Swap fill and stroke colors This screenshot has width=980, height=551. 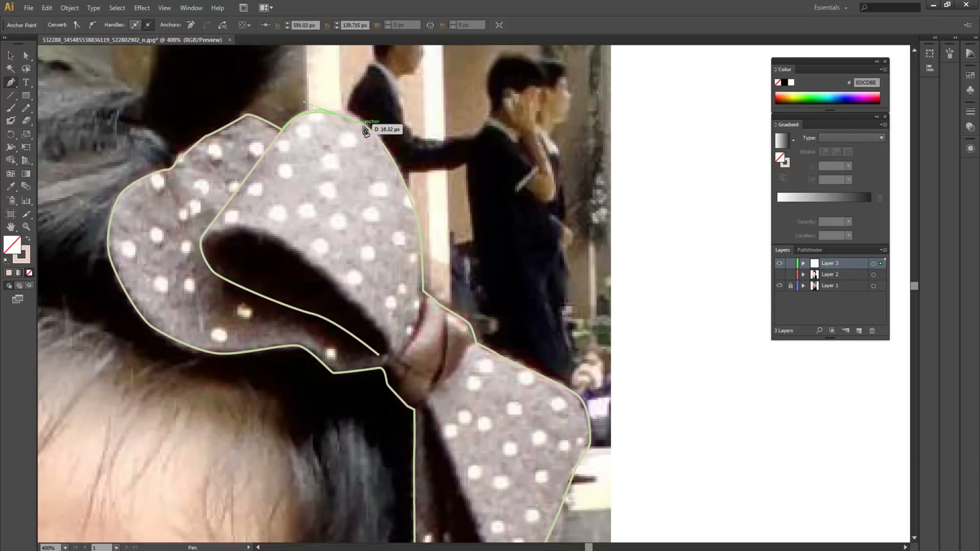pos(29,239)
